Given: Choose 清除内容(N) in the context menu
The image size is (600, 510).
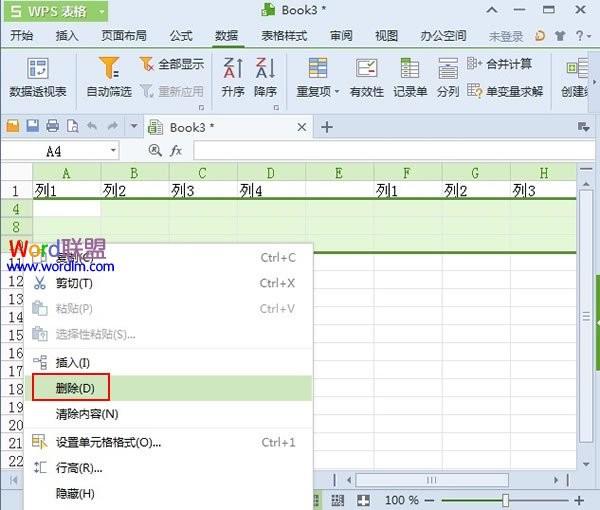Looking at the screenshot, I should coord(168,414).
